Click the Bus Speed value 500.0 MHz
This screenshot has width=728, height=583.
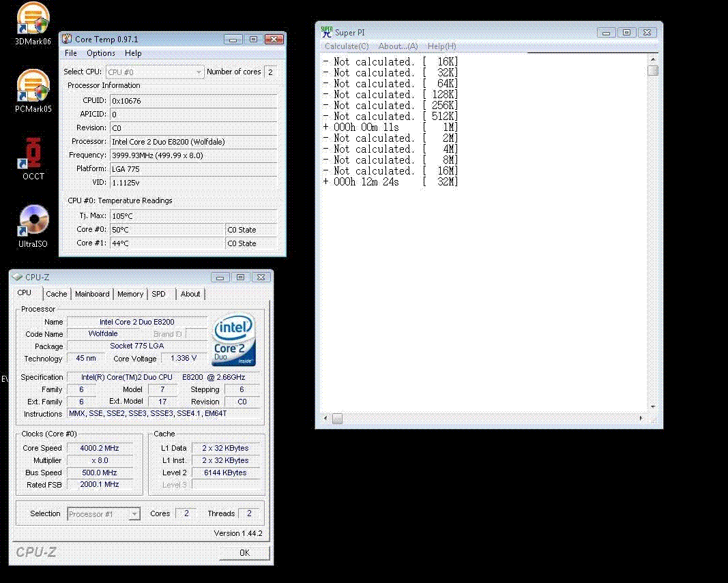(100, 473)
